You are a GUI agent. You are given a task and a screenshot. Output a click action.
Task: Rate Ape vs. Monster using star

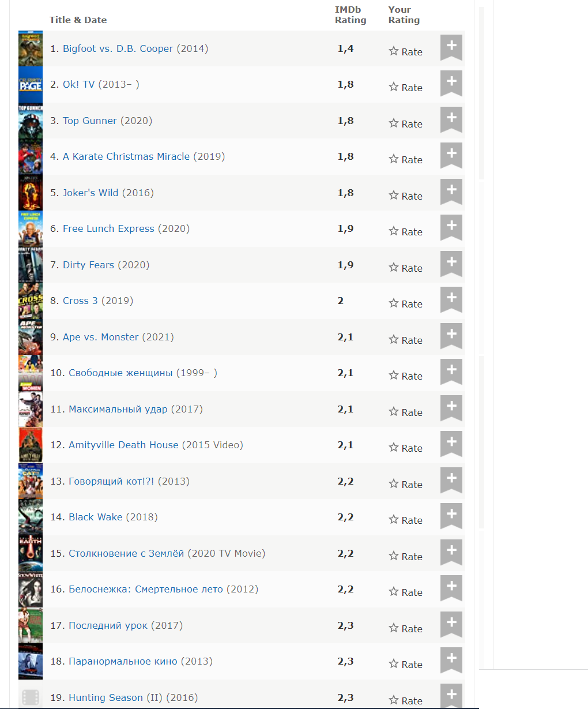pos(394,340)
